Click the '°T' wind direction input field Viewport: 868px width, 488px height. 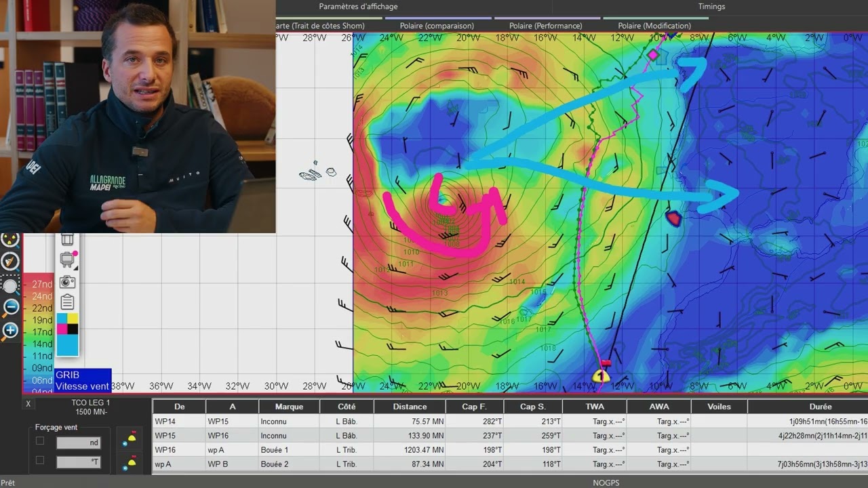click(x=78, y=462)
